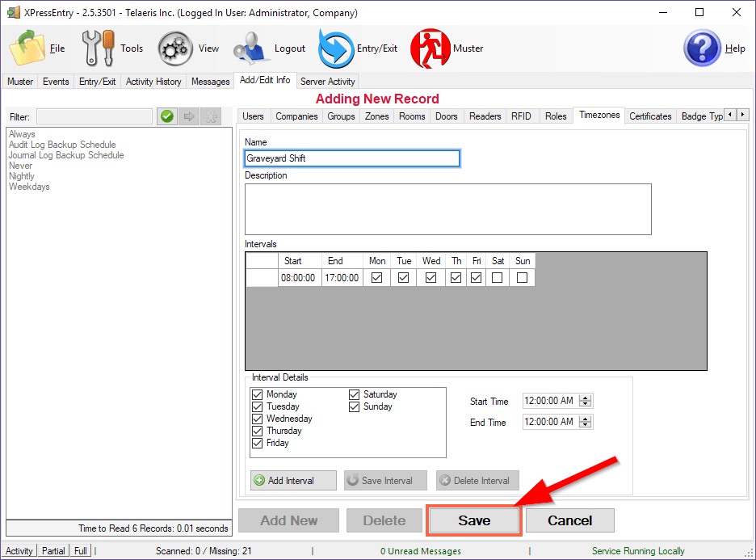Click the Add Interval button
Viewport: 756px width, 560px height.
(293, 481)
